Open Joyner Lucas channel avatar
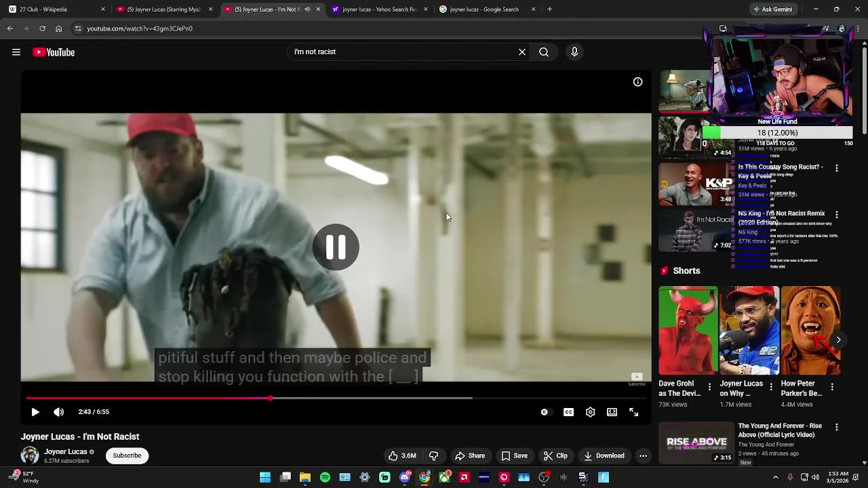This screenshot has width=868, height=488. click(30, 455)
